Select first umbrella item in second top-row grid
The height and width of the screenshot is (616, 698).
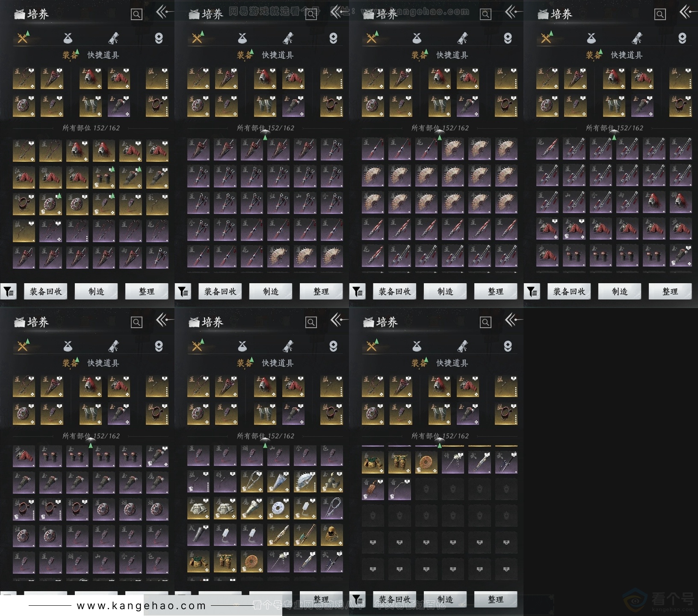(198, 149)
